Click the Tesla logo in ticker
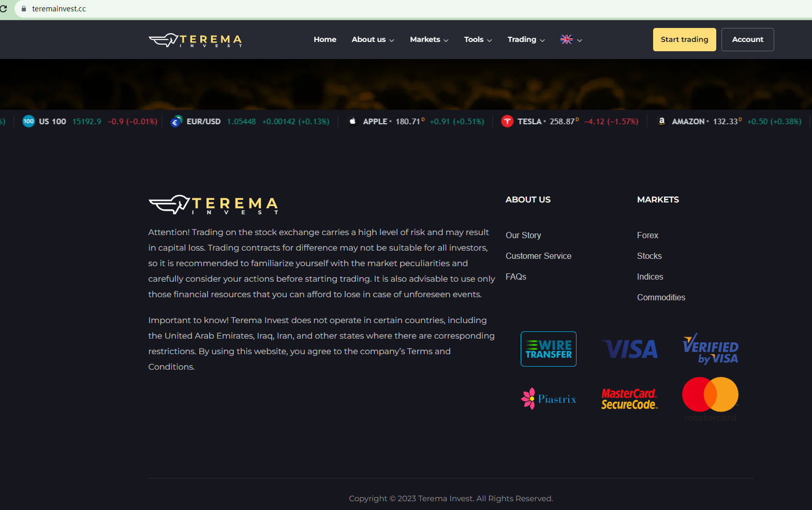 click(x=507, y=121)
